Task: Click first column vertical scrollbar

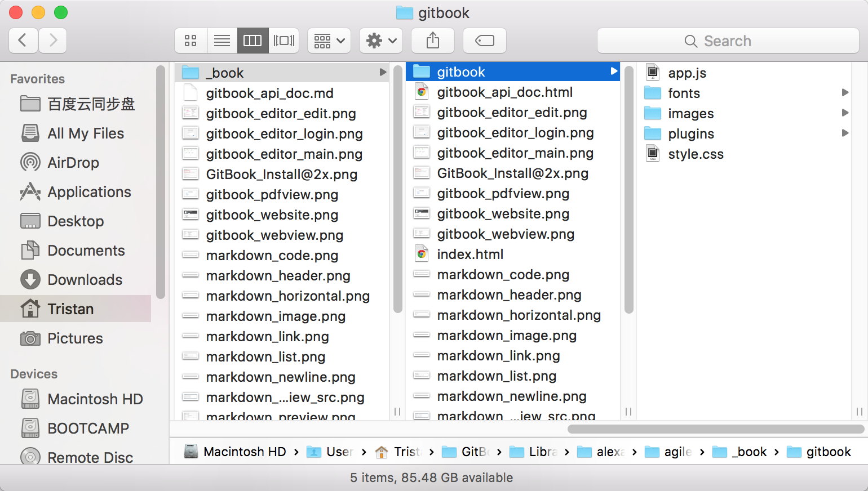Action: click(398, 189)
